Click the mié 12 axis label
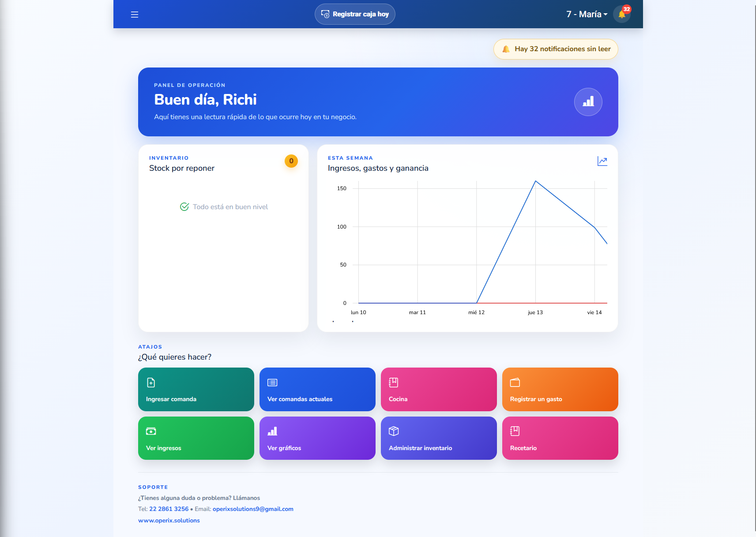The width and height of the screenshot is (756, 537). 477,312
